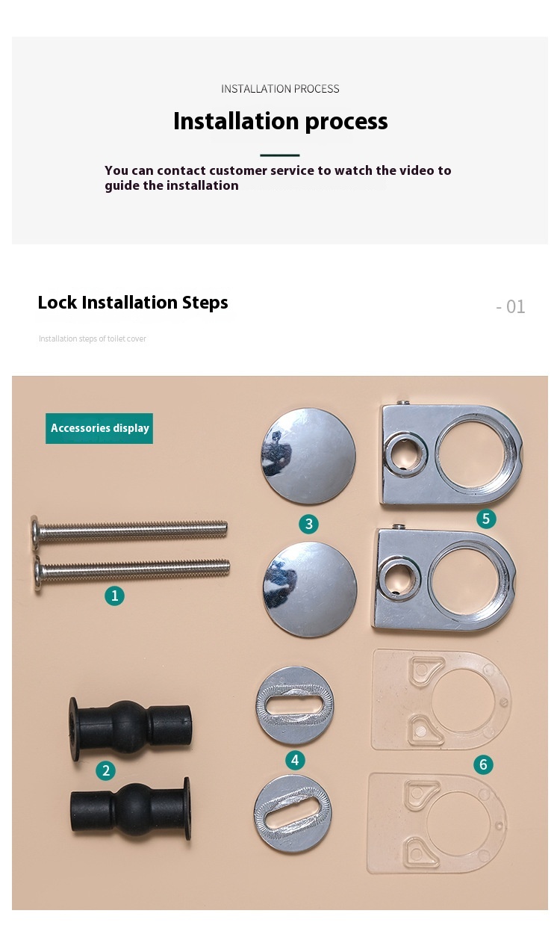Click the upper slotted metal washer

point(295,707)
